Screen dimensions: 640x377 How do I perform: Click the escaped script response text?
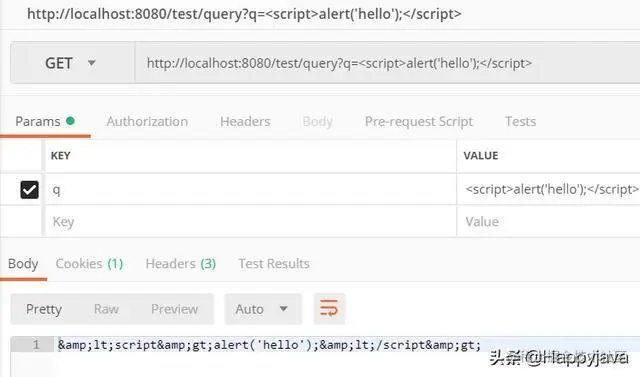(269, 345)
